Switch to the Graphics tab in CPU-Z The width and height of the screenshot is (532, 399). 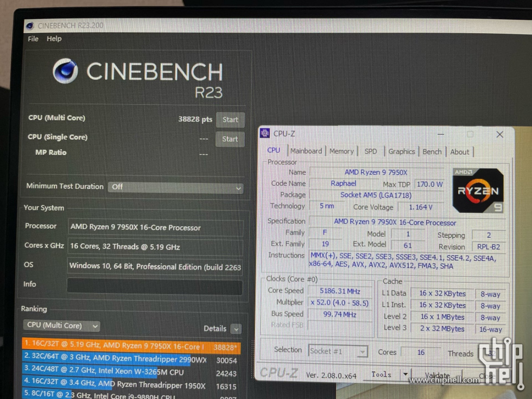tap(401, 151)
